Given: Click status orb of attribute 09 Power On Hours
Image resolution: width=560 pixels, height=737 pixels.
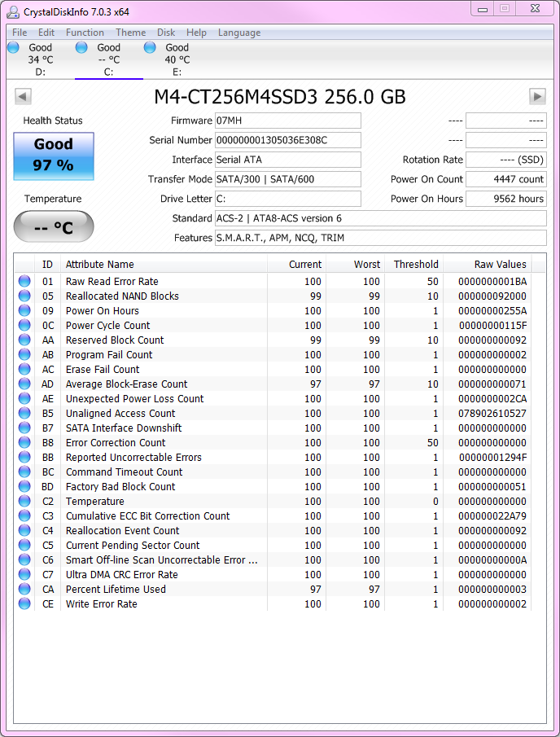Looking at the screenshot, I should [24, 310].
